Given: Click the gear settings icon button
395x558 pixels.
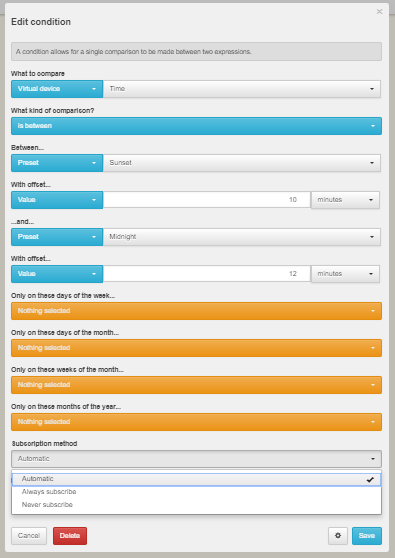Looking at the screenshot, I should click(338, 536).
